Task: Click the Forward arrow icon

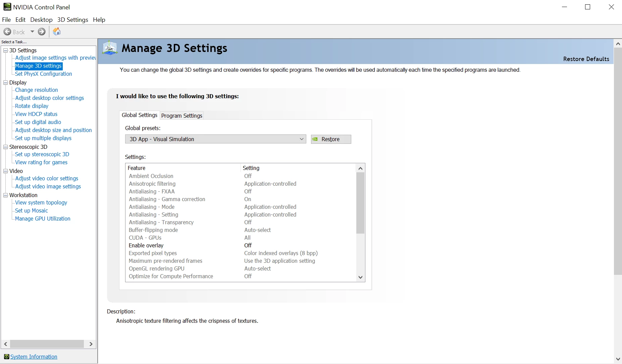Action: point(42,32)
